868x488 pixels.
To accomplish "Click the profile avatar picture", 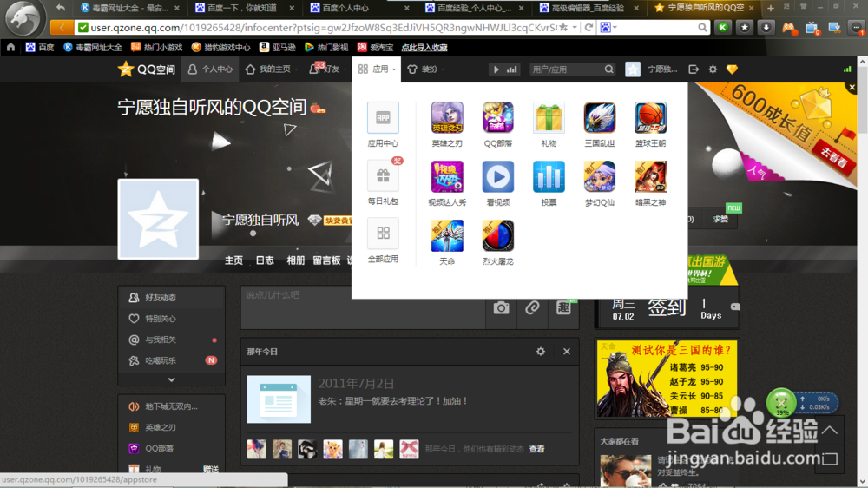I will pos(158,220).
